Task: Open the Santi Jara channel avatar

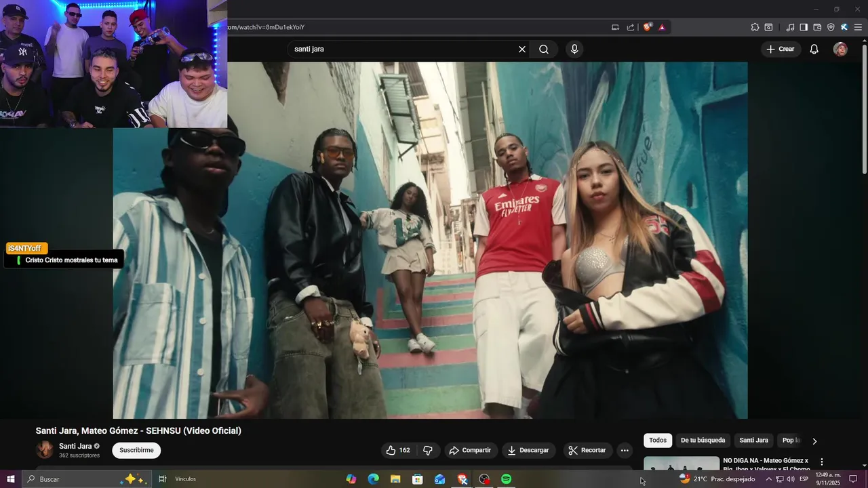Action: (x=45, y=450)
